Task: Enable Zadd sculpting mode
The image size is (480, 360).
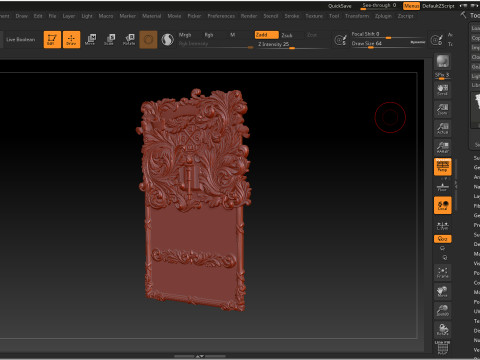Action: click(266, 35)
